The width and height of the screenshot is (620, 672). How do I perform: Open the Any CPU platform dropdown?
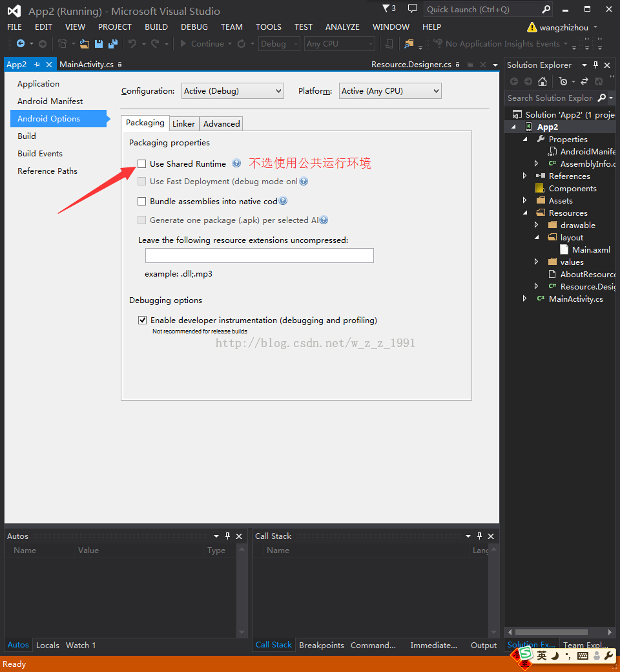click(339, 44)
